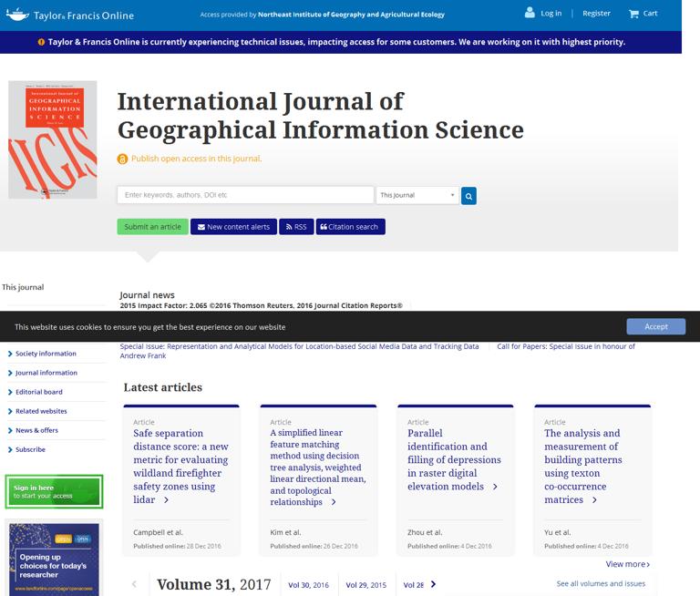Click arrow next to Safe separation distance article
The width and height of the screenshot is (700, 596).
pyautogui.click(x=166, y=500)
